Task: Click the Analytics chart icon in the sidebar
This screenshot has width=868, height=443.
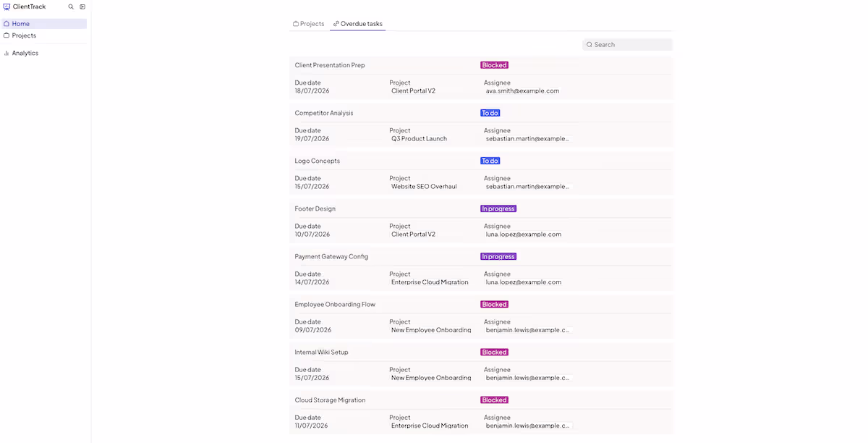Action: point(7,53)
